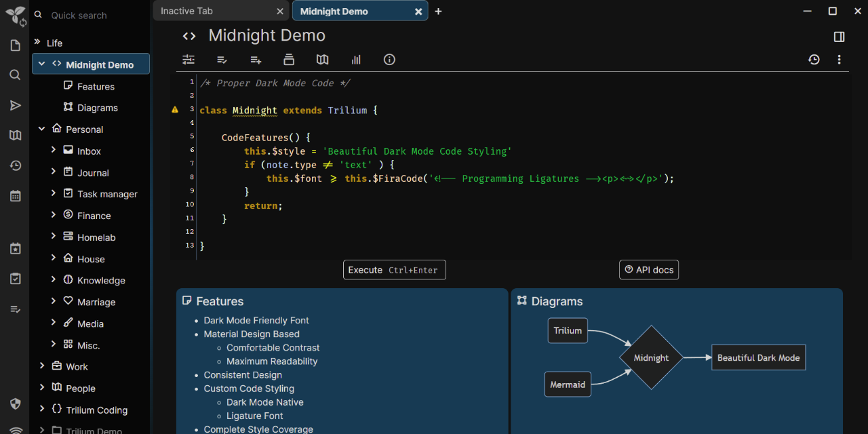Click the jump-to-note arrow launcher icon
Screen dimensions: 868x434
click(15, 105)
